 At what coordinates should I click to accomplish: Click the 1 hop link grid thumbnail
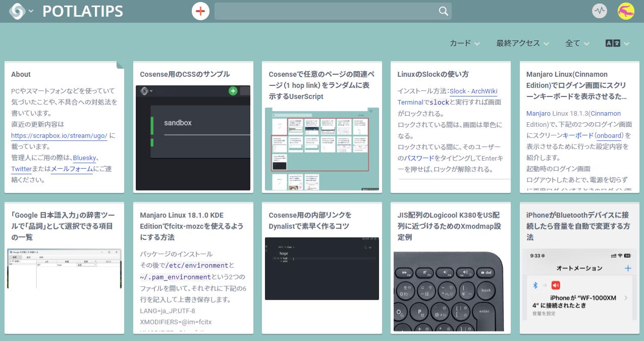coord(321,149)
